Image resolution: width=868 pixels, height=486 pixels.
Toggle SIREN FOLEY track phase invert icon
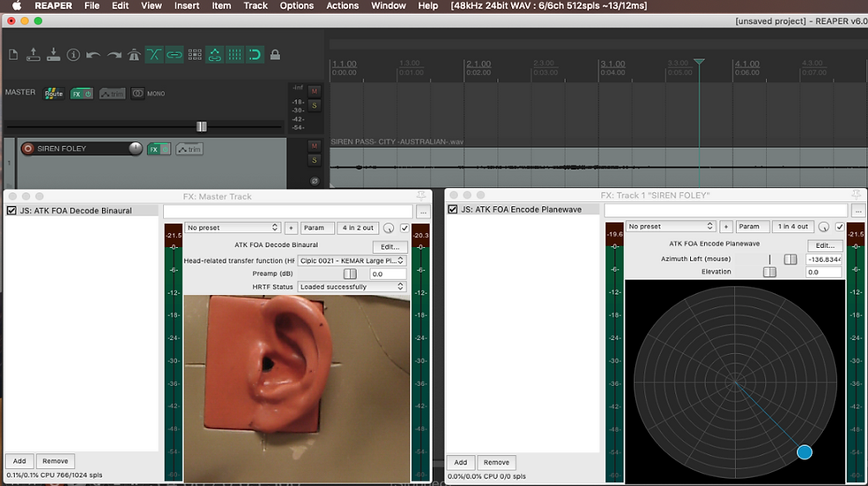314,181
